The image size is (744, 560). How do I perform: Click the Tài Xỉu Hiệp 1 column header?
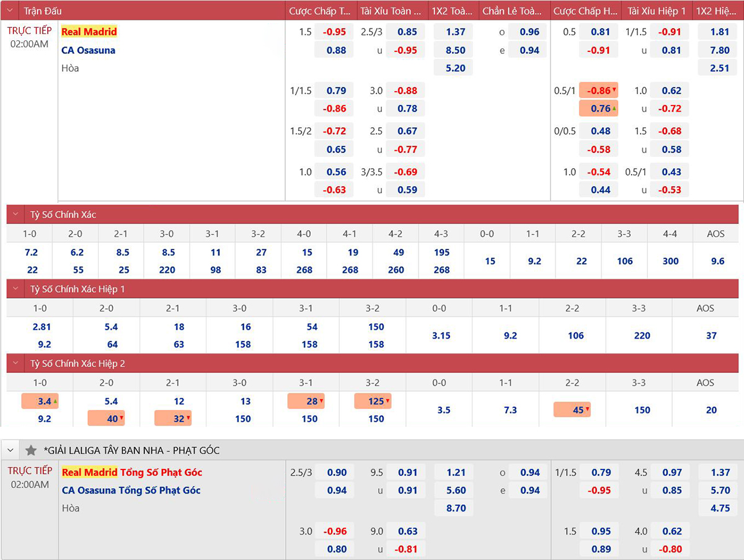pos(656,11)
